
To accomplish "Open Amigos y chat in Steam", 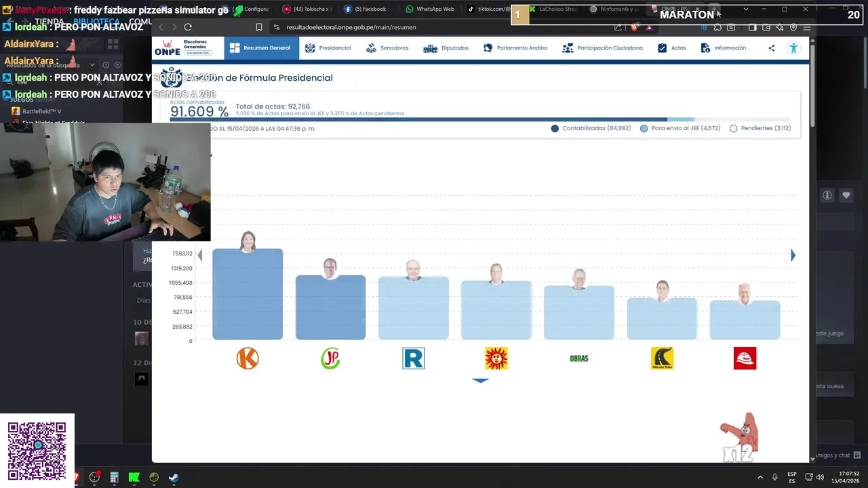I will (x=836, y=455).
